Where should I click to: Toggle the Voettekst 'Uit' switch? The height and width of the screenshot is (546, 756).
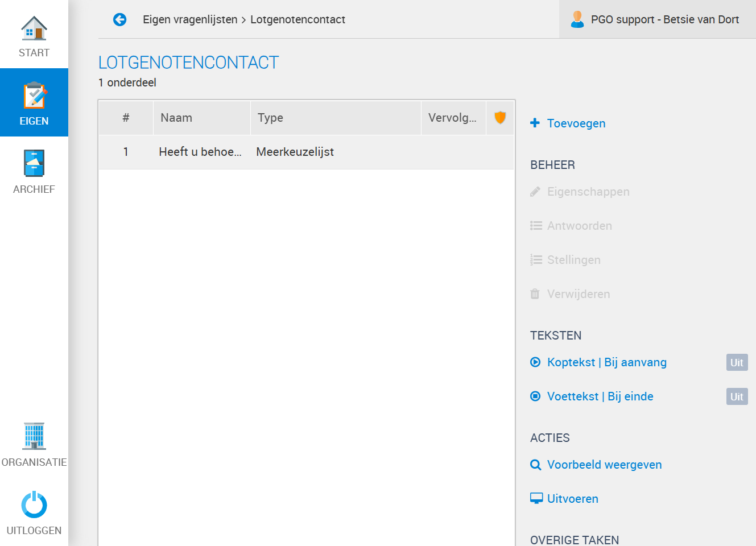pyautogui.click(x=737, y=396)
